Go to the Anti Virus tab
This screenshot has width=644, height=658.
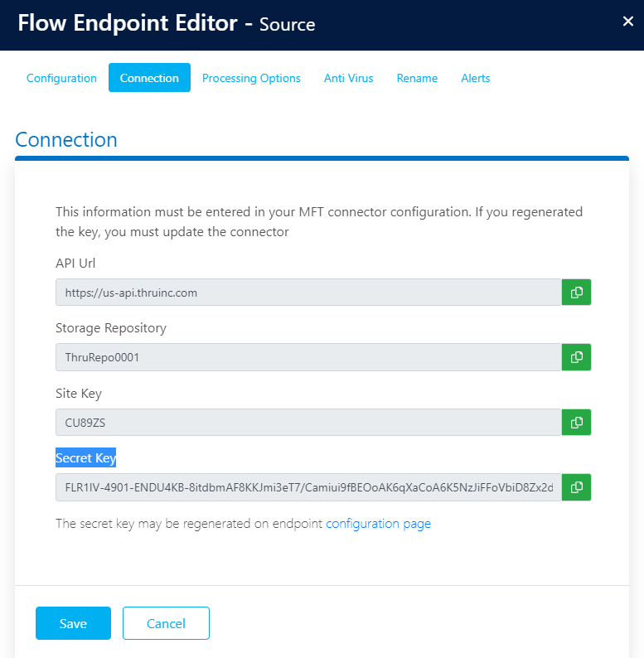(x=348, y=78)
